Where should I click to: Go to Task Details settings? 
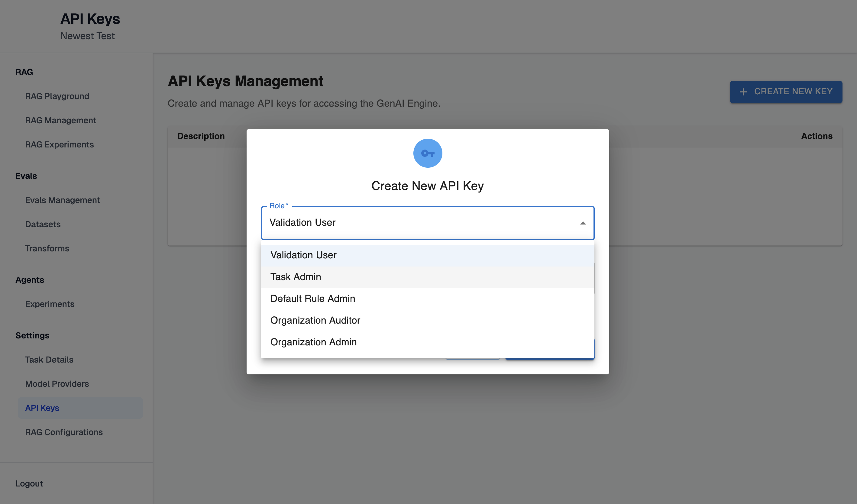point(49,360)
